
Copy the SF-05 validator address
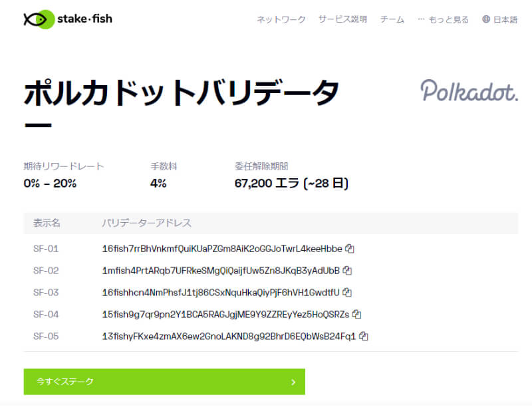[x=364, y=336]
